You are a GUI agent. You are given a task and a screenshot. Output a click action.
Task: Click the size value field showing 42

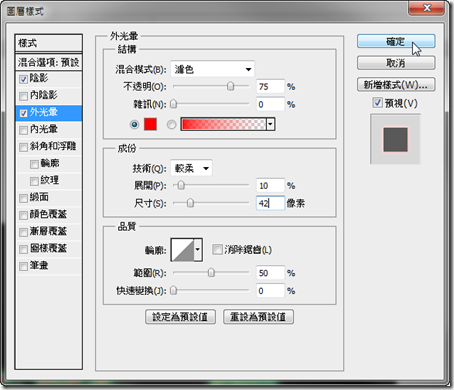(270, 203)
